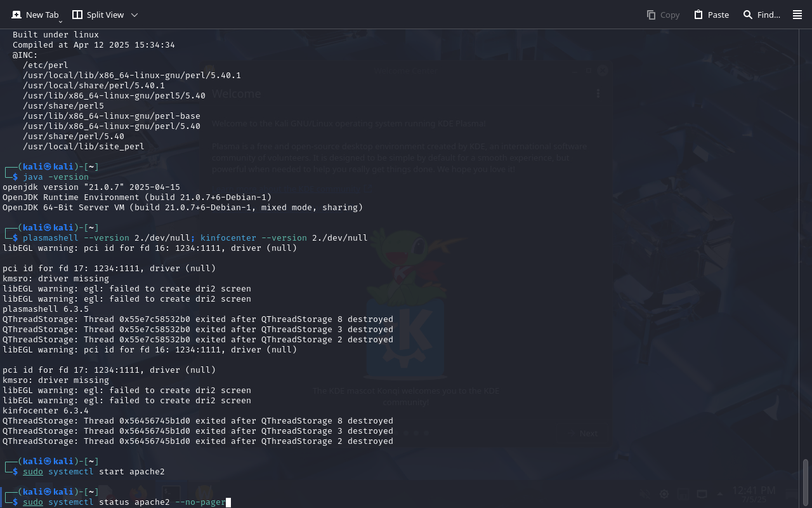Click the 'java -version' command text
The height and width of the screenshot is (508, 812).
coord(56,177)
